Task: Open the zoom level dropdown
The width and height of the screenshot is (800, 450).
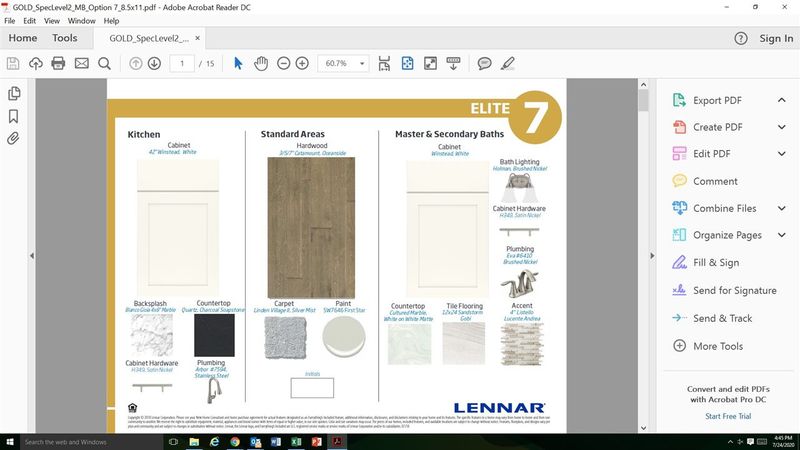Action: [362, 64]
